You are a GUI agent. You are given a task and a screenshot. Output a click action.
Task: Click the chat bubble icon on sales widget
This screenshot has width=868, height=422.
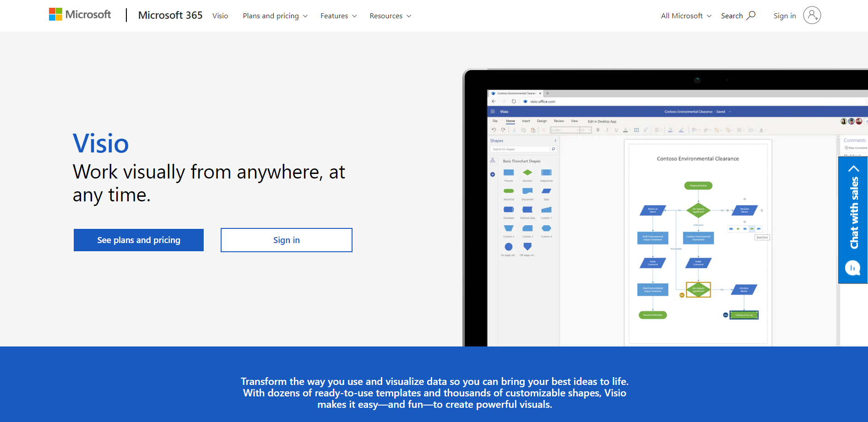(x=852, y=268)
